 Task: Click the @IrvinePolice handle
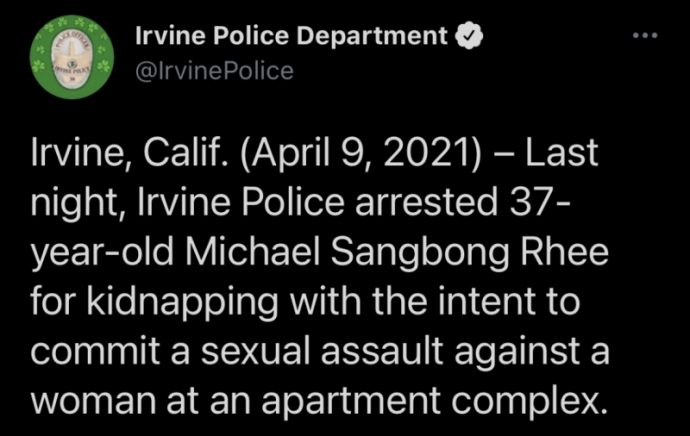pyautogui.click(x=214, y=71)
